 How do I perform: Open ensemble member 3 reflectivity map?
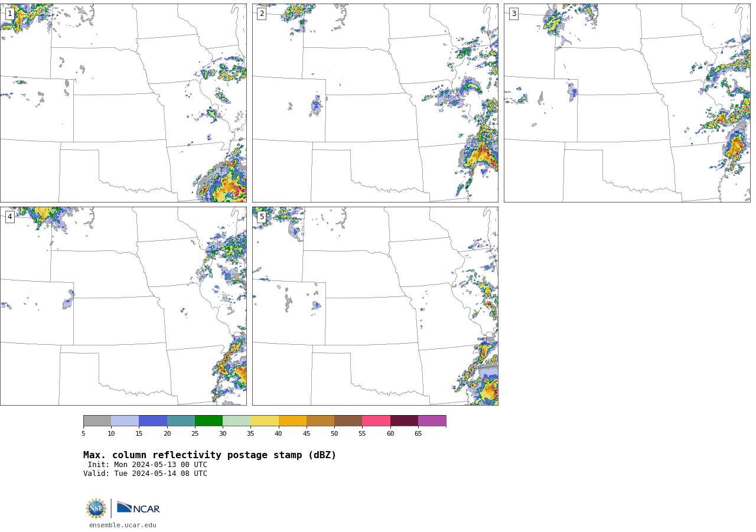pos(627,103)
